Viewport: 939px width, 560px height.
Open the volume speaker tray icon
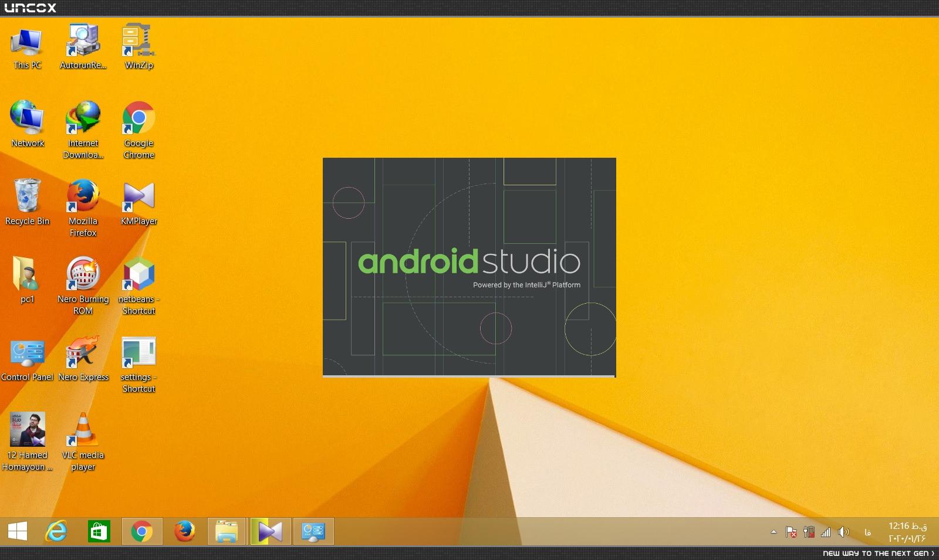pyautogui.click(x=843, y=532)
